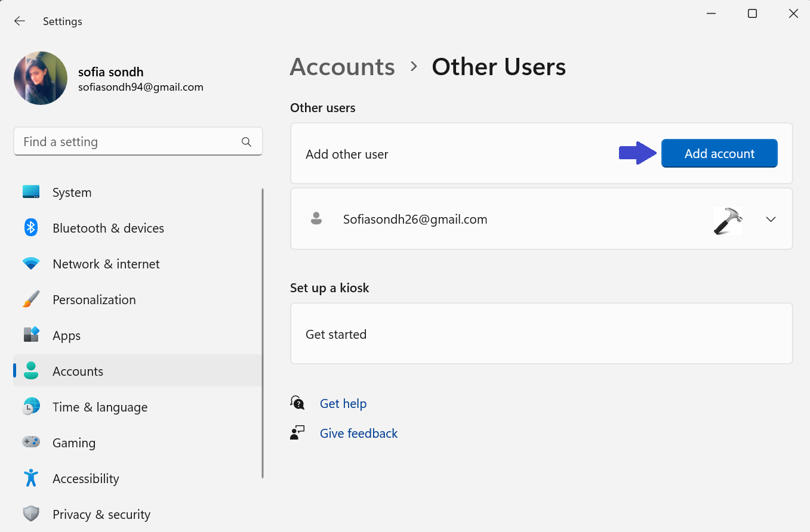Open Apps via its sidebar icon
This screenshot has width=810, height=532.
[x=31, y=335]
